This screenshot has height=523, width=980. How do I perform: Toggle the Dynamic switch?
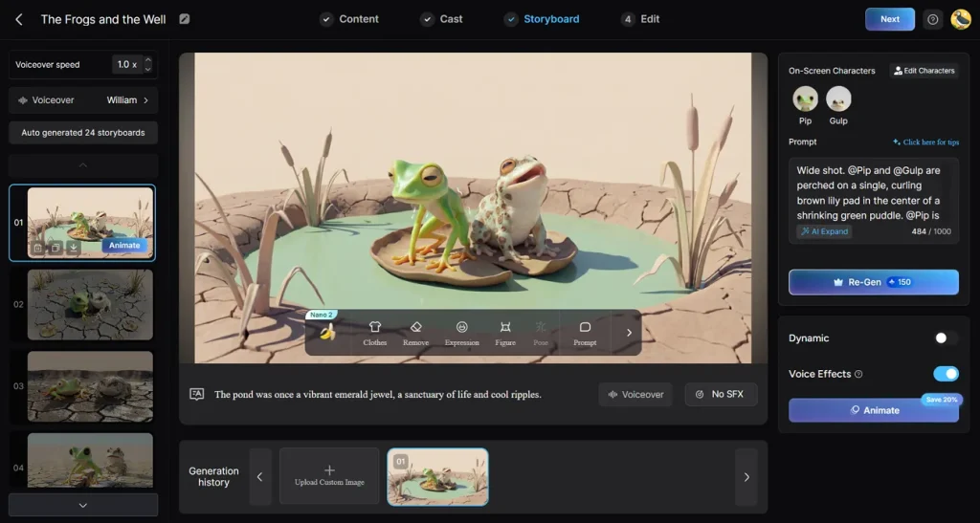pos(945,338)
